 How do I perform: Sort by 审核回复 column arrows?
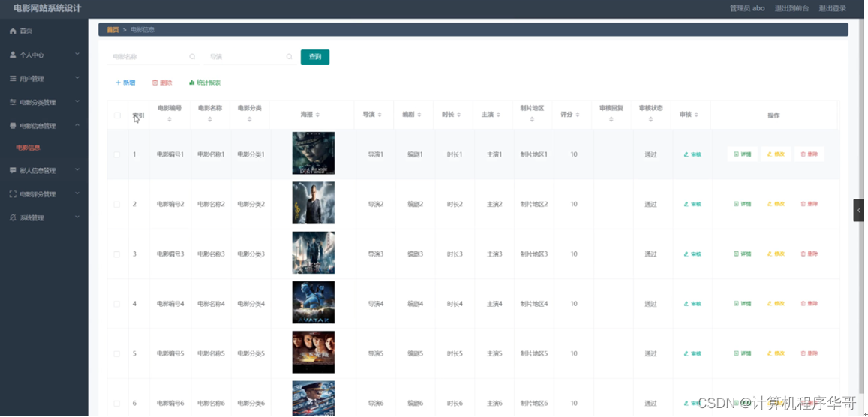[x=611, y=119]
